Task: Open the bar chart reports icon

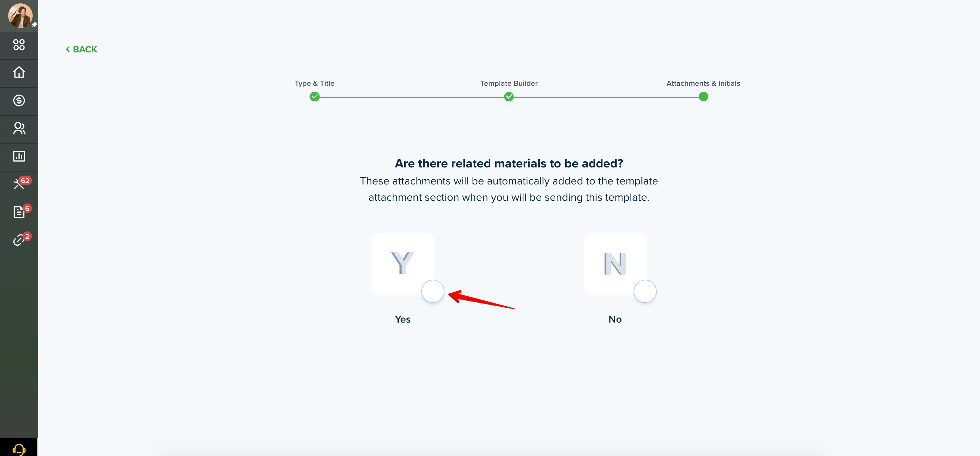Action: click(19, 156)
